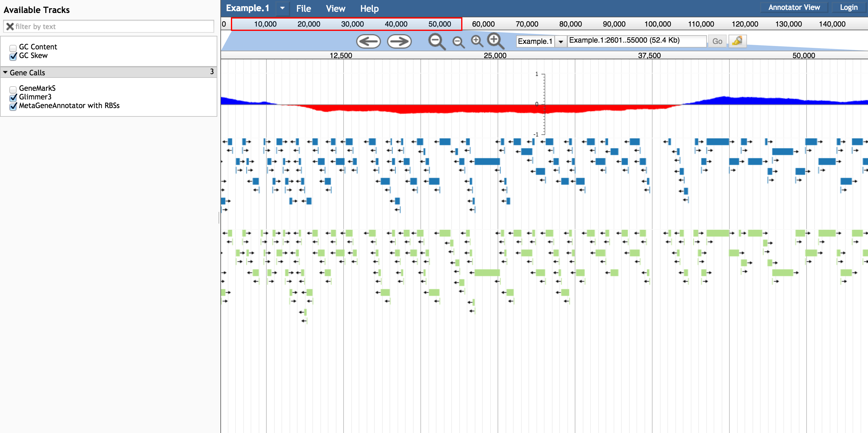
Task: Pan right with the right arrow button
Action: [x=399, y=41]
